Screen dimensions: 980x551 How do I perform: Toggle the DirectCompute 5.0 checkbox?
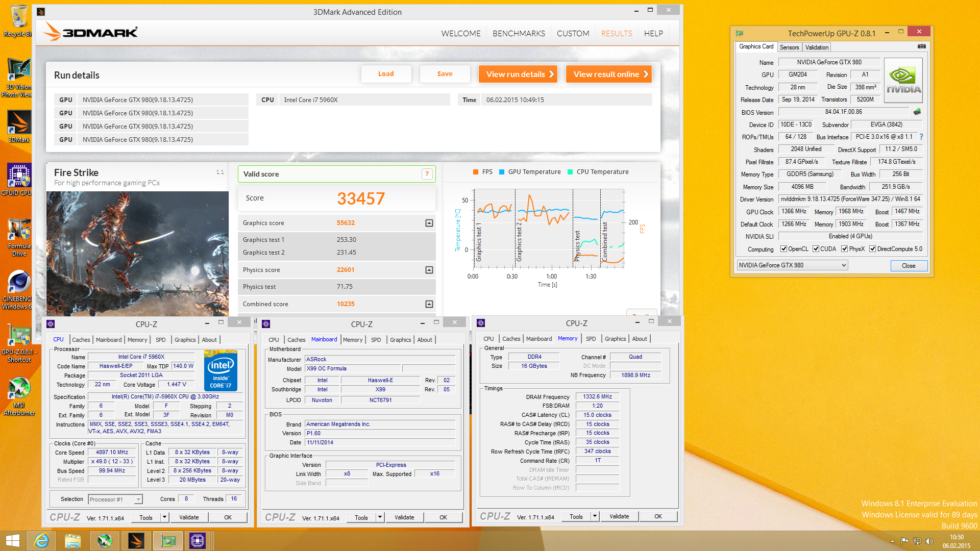pos(873,249)
